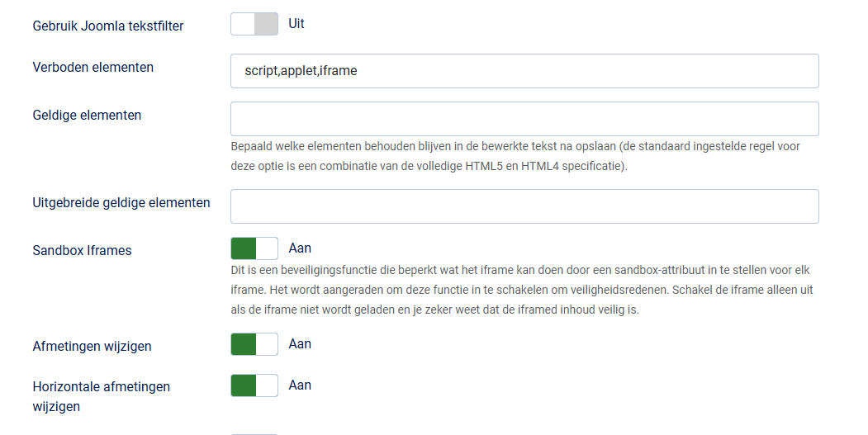Click 'Uit' text beside the tekstfilter switch
Viewport: 868px width, 435px height.
pos(296,24)
